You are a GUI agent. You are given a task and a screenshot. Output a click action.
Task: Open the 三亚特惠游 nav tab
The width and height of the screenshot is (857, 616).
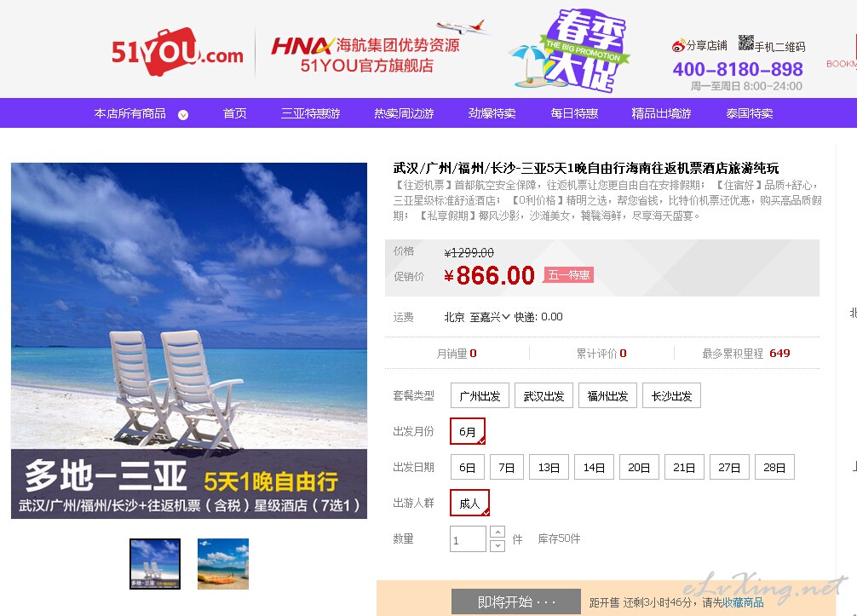[x=310, y=113]
